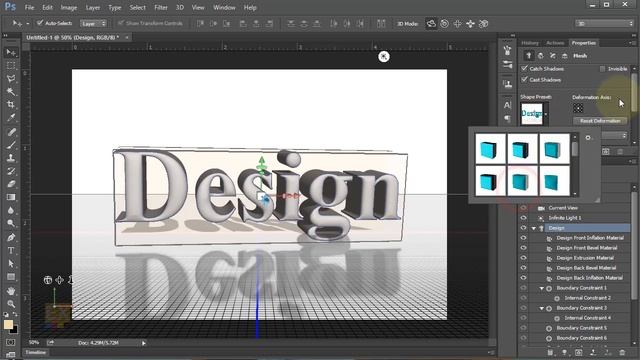Image resolution: width=640 pixels, height=360 pixels.
Task: Open the 3D menu
Action: click(180, 7)
